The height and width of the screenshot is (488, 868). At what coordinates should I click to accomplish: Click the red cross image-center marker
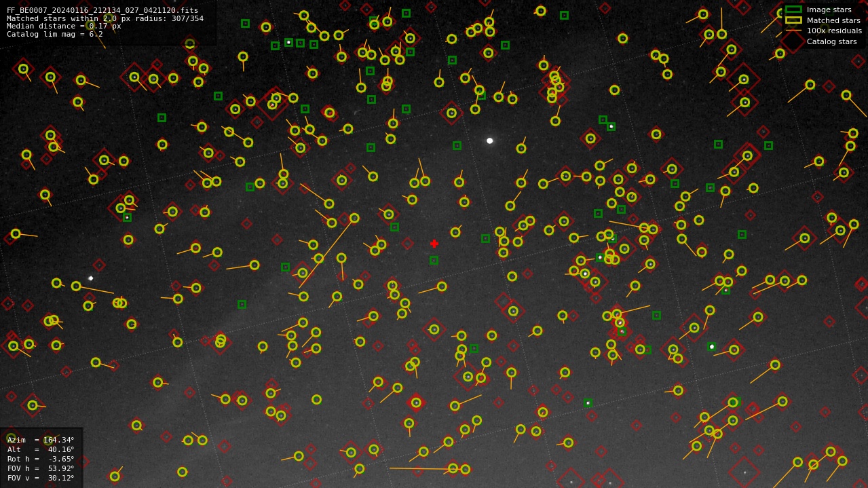pos(434,244)
